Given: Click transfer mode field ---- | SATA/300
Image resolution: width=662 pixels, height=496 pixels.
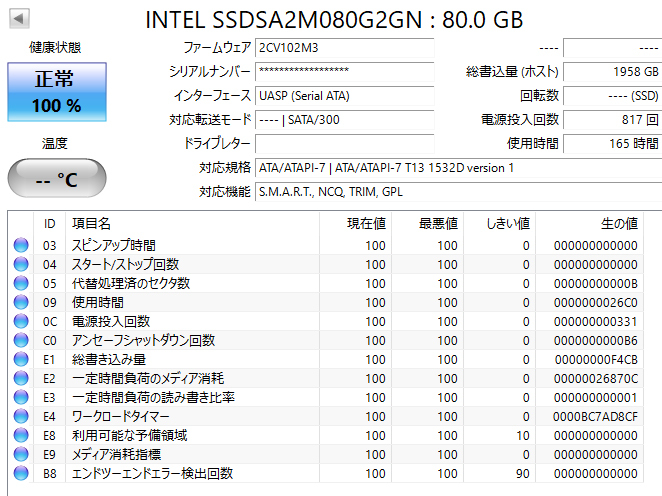Looking at the screenshot, I should tap(345, 120).
